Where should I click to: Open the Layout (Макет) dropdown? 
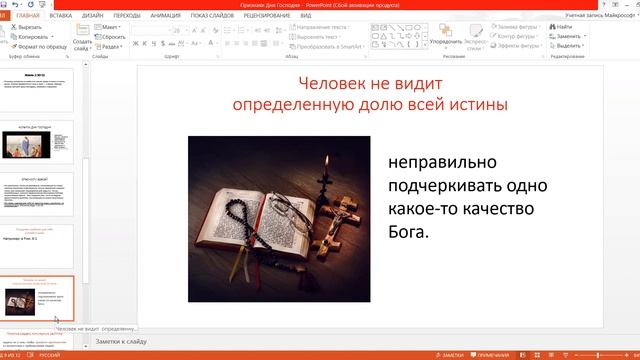tap(108, 27)
